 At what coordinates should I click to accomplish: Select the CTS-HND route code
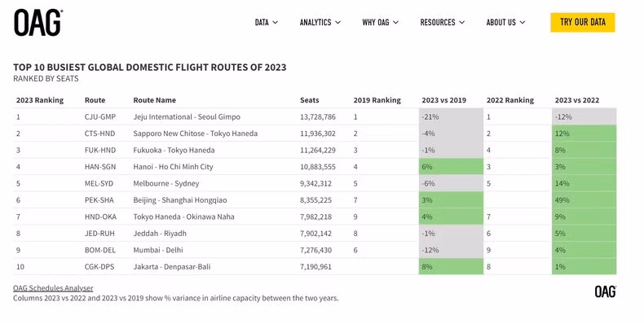[x=99, y=134]
